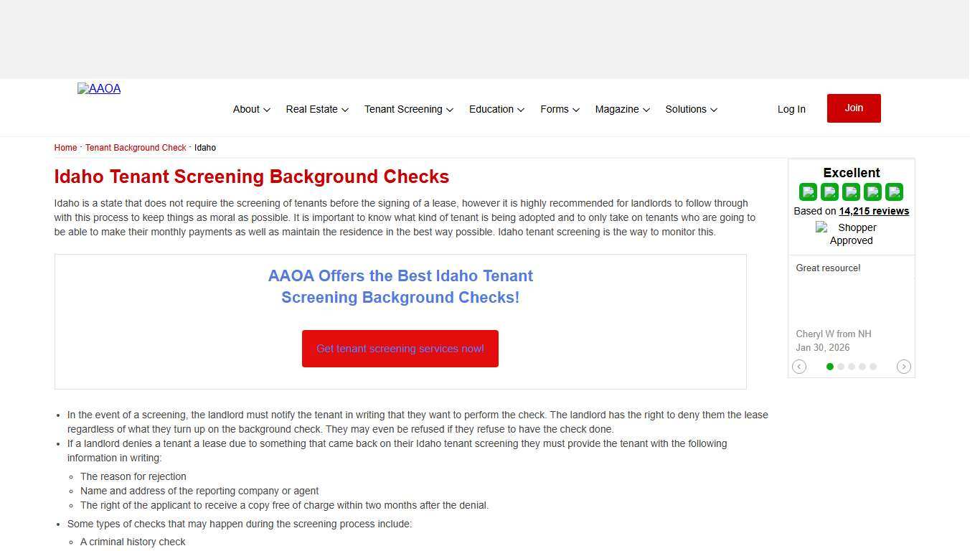This screenshot has height=551, width=980.
Task: Advance to next testimonial using right arrow
Action: (x=904, y=367)
